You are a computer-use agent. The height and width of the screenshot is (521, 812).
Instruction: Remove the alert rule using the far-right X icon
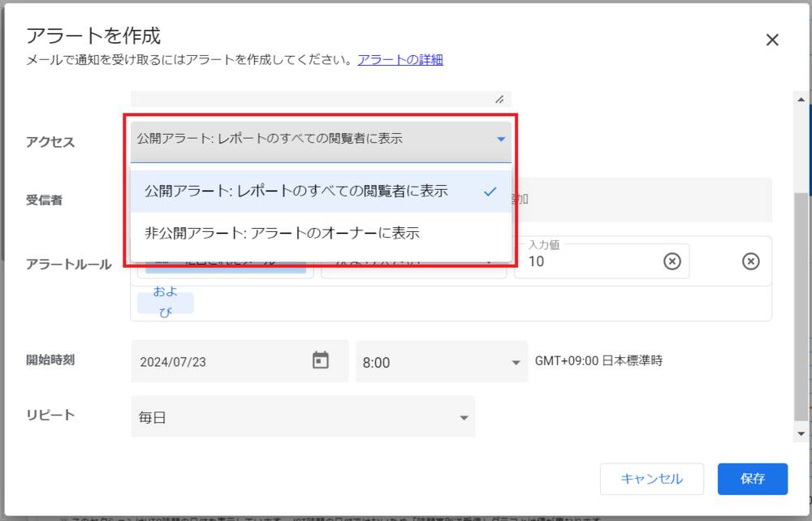[750, 261]
